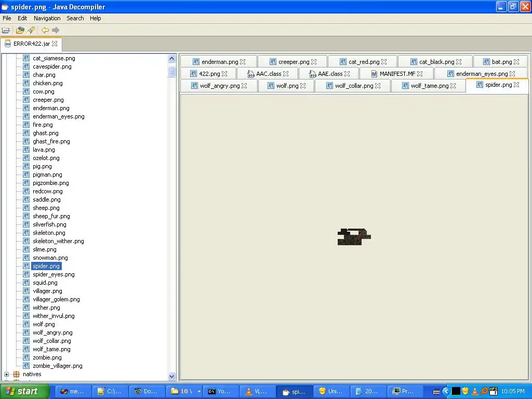Click image icon beside pig.png
The image size is (532, 399).
26,166
